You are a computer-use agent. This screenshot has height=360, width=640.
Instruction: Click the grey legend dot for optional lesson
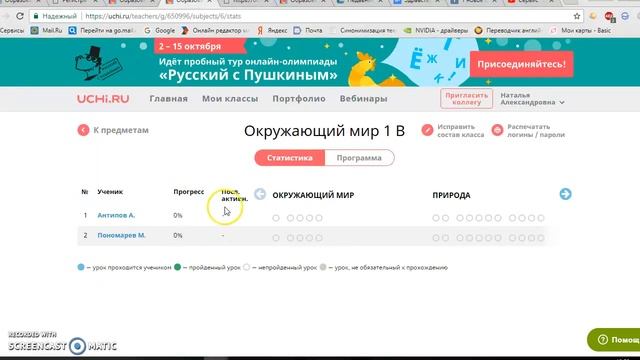tap(323, 267)
